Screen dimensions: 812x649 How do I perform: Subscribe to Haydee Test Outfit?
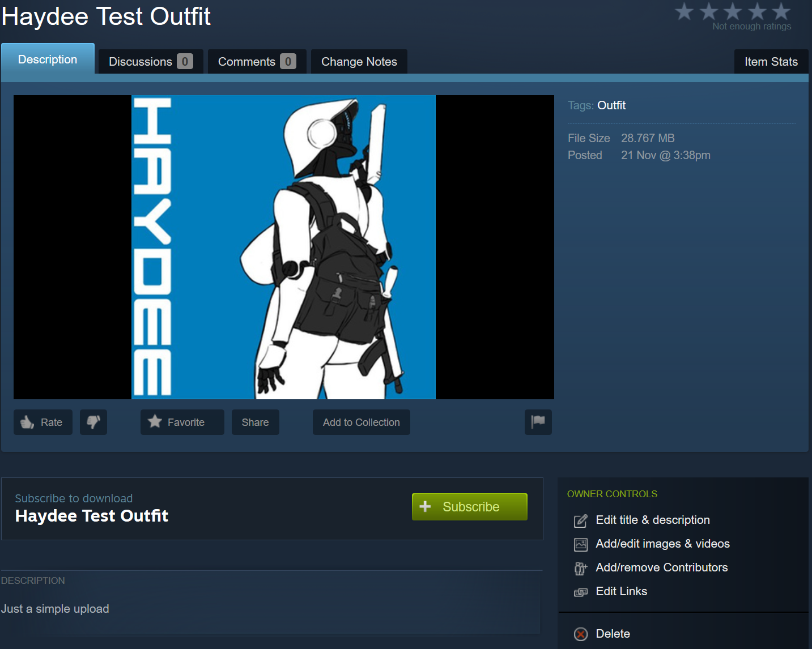470,506
